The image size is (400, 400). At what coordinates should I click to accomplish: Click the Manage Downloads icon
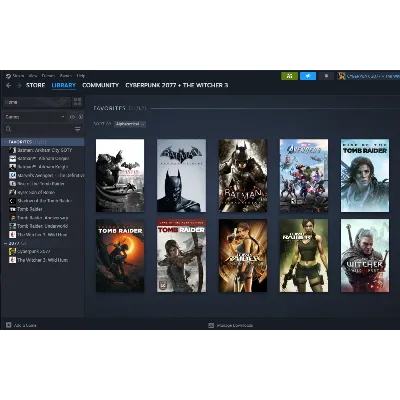(x=211, y=325)
